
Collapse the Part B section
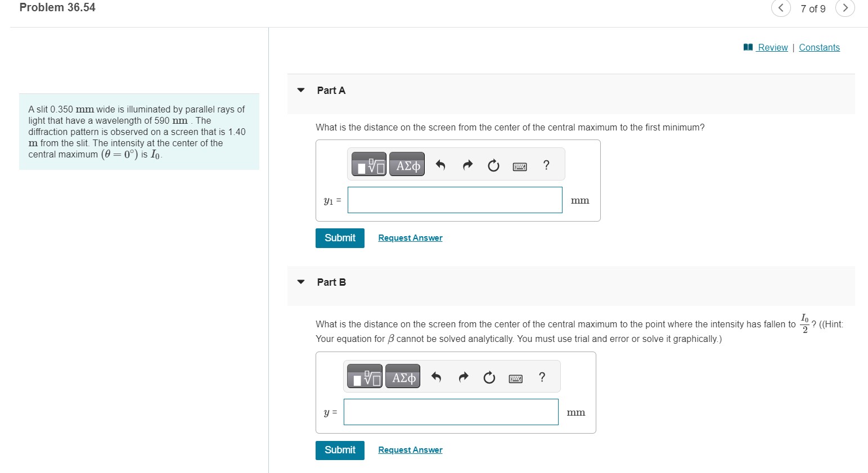pos(301,282)
